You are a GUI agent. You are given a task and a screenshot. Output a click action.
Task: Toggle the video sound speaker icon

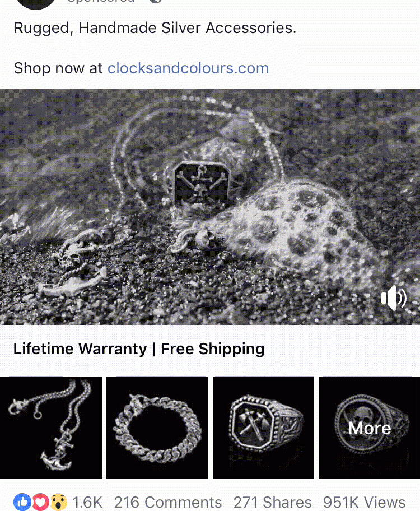[x=394, y=298]
